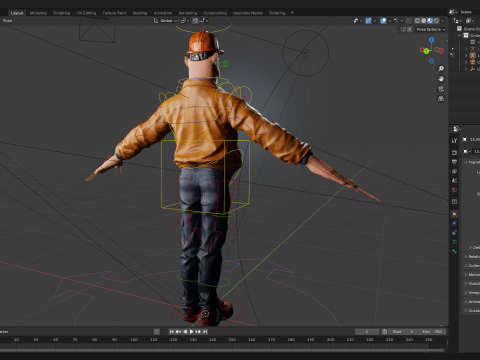Open the World properties tab
This screenshot has width=480, height=360.
point(454,190)
